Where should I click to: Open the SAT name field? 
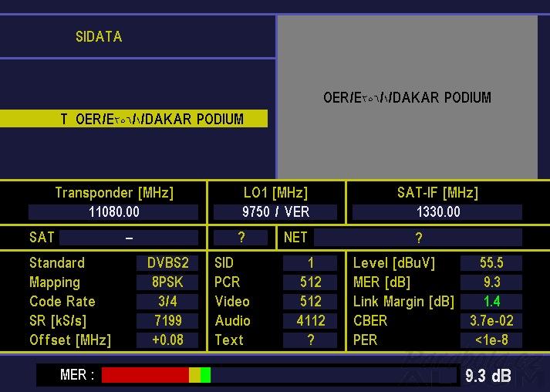pos(128,238)
